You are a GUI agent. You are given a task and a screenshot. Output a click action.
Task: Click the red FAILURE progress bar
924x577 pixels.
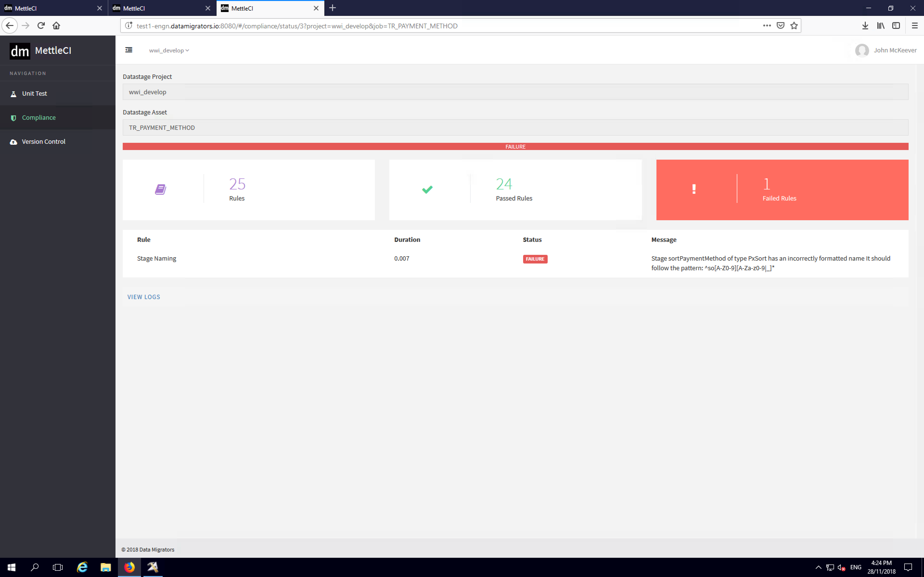tap(515, 146)
